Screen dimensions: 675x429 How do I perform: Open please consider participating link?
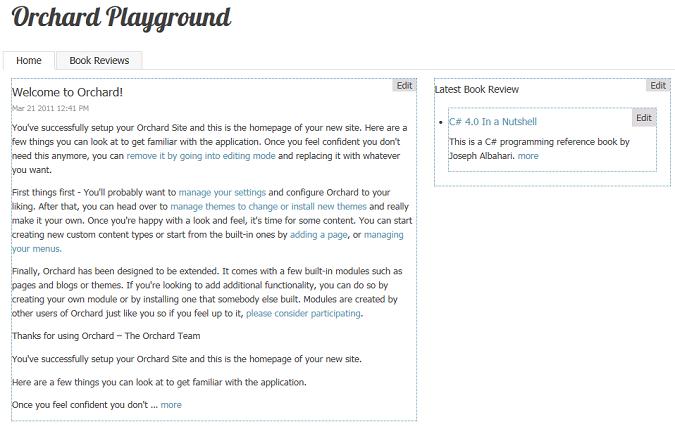click(303, 313)
